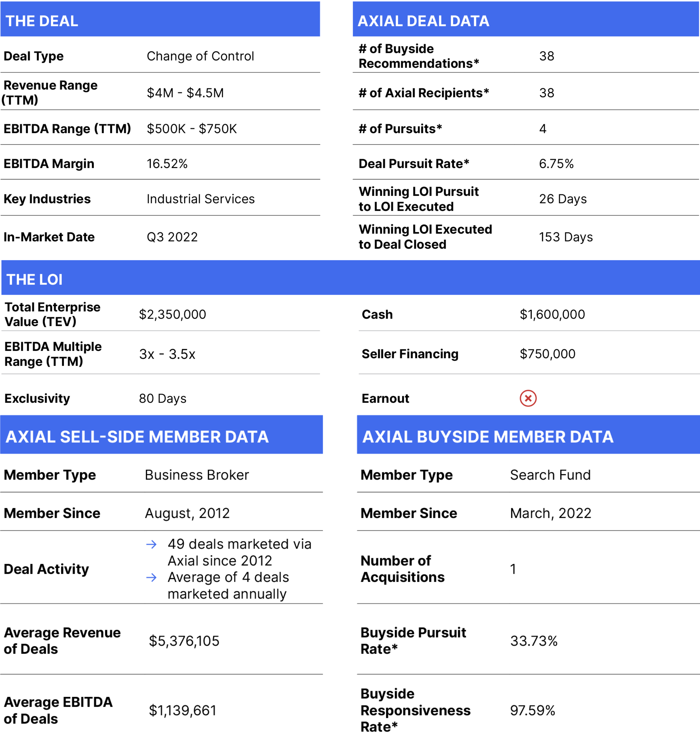Click the 'Revenue Range (TTM)' label

pos(49,92)
